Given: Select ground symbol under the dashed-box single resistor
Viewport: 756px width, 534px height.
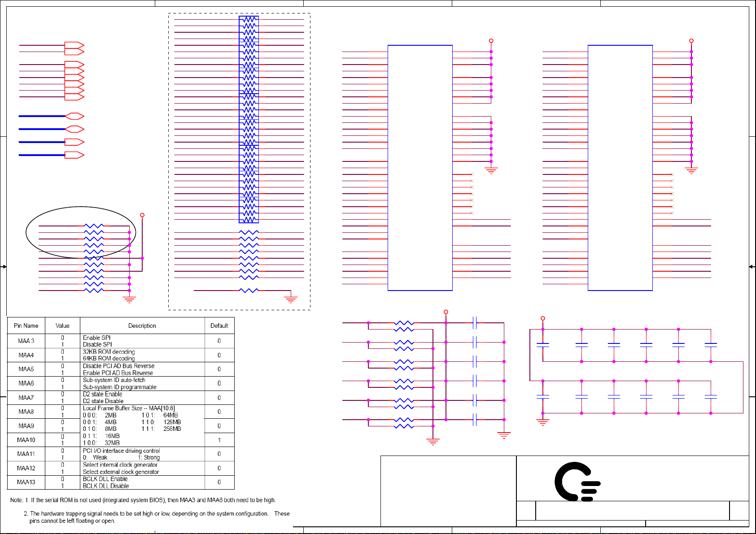Looking at the screenshot, I should click(291, 299).
